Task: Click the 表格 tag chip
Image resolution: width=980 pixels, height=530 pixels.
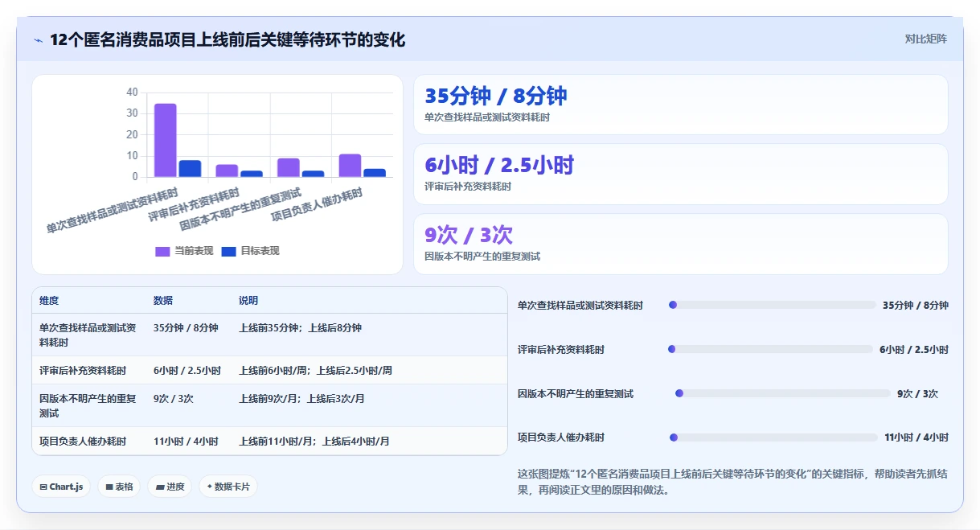Action: pos(119,487)
